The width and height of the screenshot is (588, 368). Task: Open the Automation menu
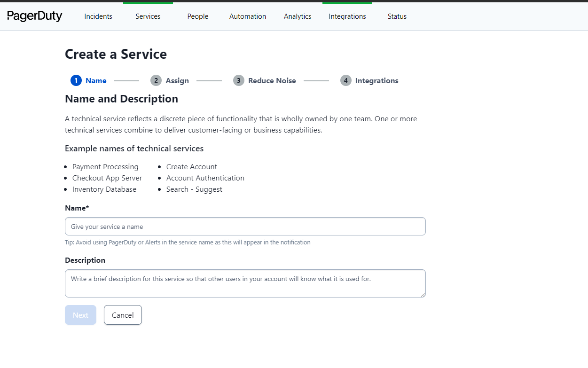coord(248,16)
